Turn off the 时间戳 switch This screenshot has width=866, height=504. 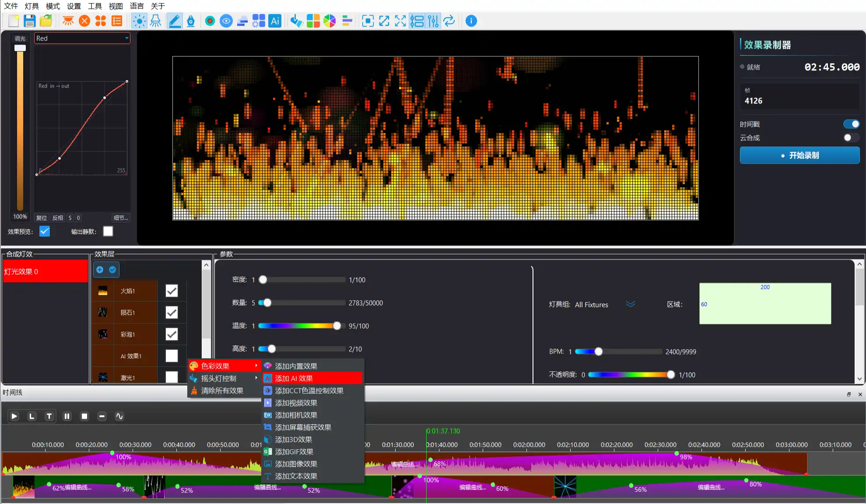click(851, 124)
